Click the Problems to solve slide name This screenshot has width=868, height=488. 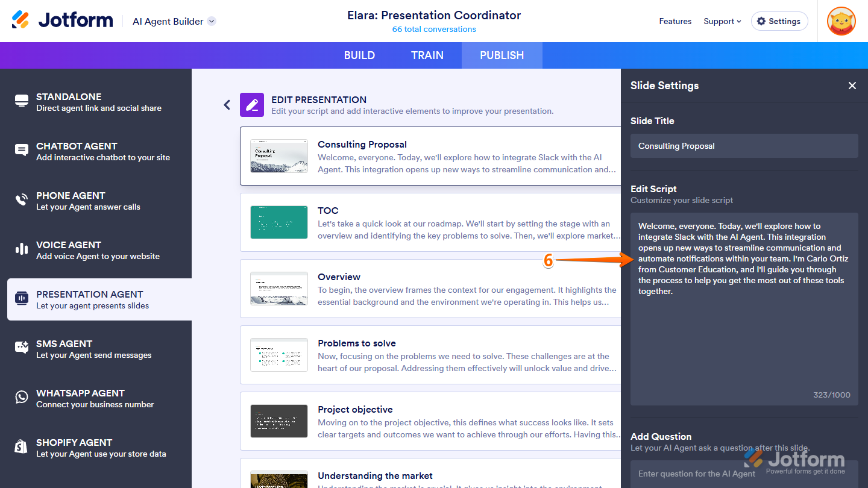[x=357, y=343]
